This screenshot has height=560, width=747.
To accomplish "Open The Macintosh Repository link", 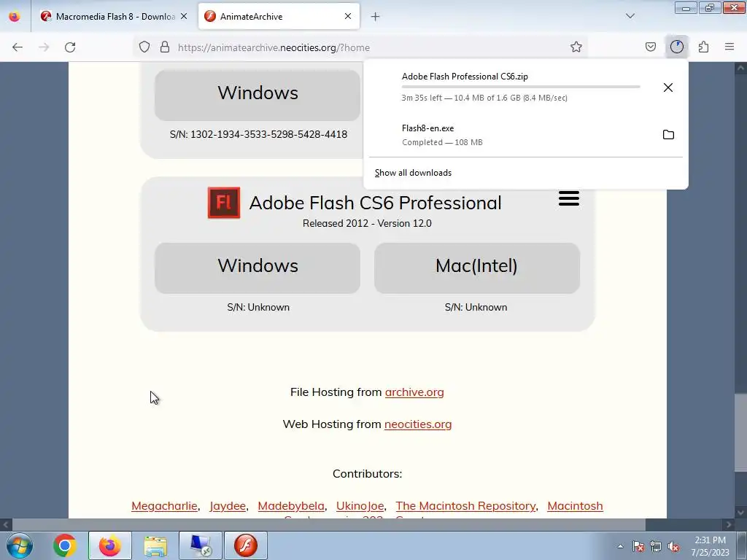I will point(465,506).
